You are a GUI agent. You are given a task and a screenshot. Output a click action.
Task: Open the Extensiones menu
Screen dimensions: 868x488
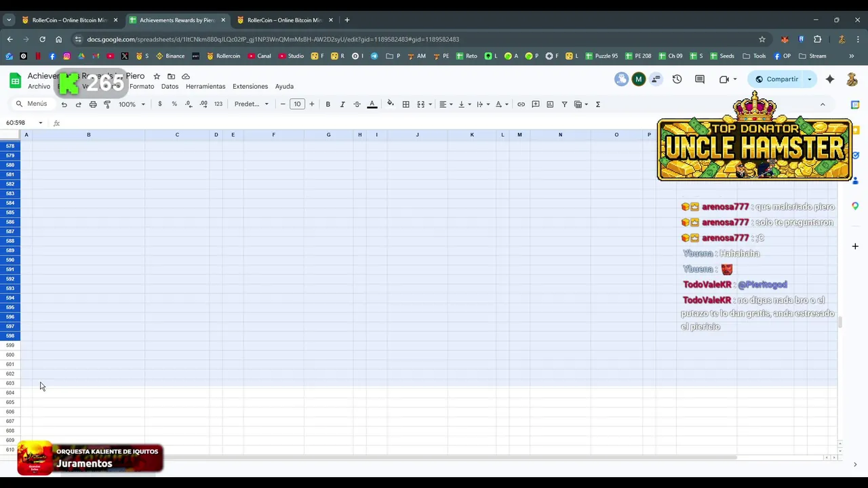250,86
